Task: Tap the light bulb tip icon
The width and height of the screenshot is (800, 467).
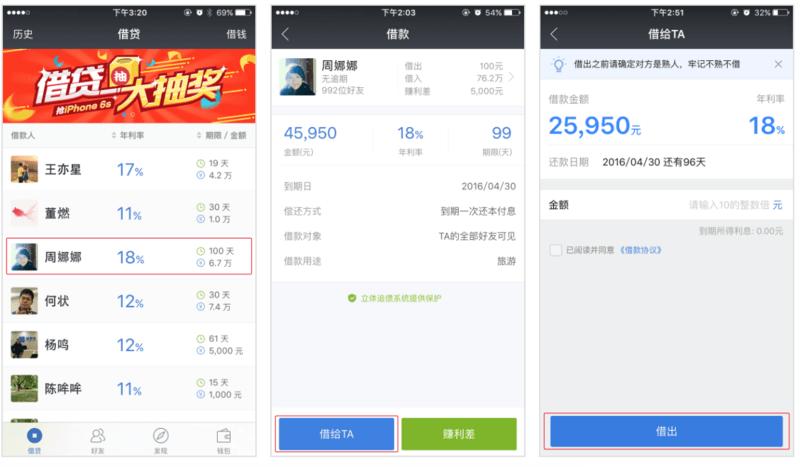Action: (x=558, y=64)
